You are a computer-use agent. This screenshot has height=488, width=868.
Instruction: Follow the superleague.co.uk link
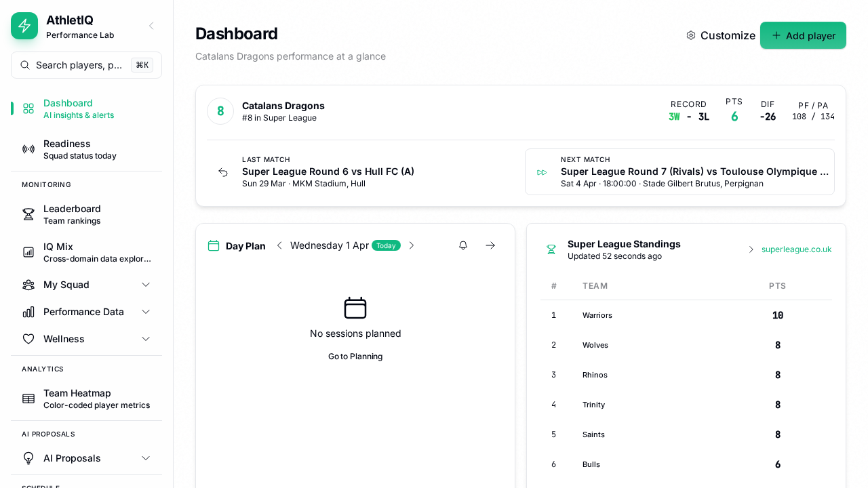click(796, 249)
